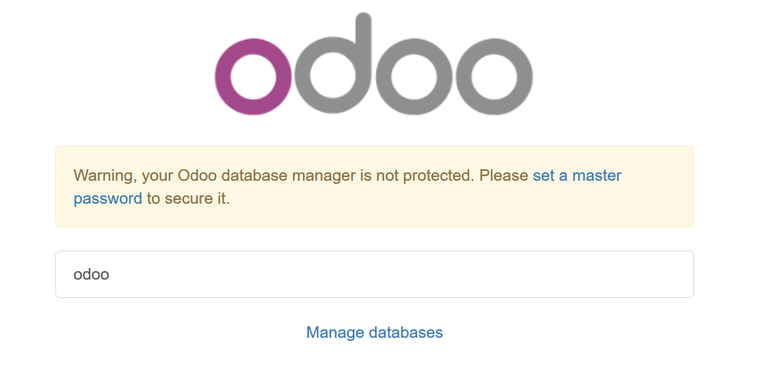Select the odoo database entry
This screenshot has width=760, height=383.
coord(374,274)
